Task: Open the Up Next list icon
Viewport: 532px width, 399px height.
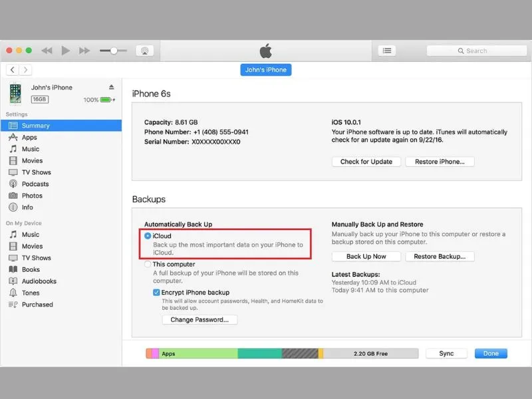Action: click(387, 51)
